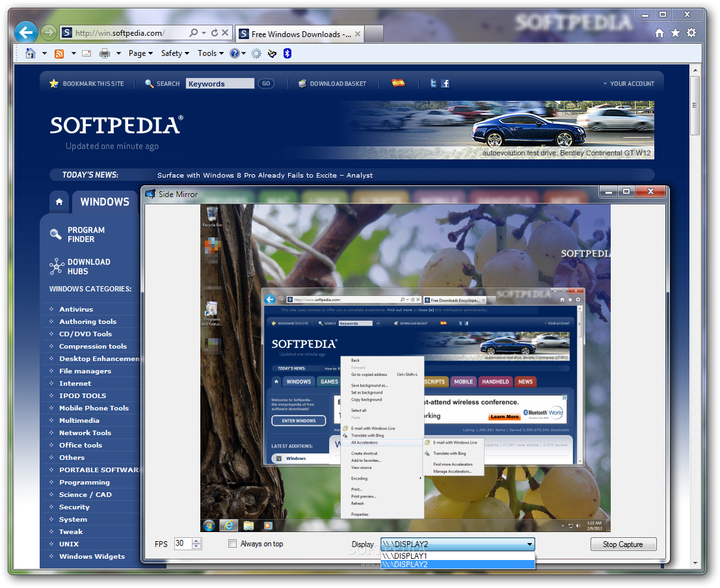Click the search magnifier in address bar
Viewport: 720px width, 588px height.
coord(194,33)
